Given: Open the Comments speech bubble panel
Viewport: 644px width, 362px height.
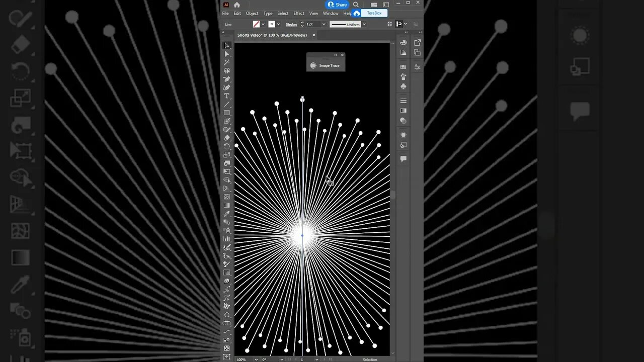Looking at the screenshot, I should (x=403, y=158).
